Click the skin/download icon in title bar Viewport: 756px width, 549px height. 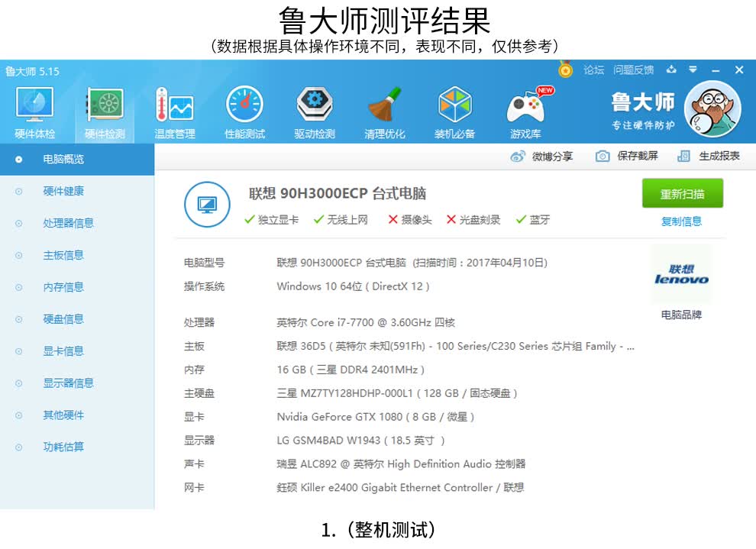671,69
